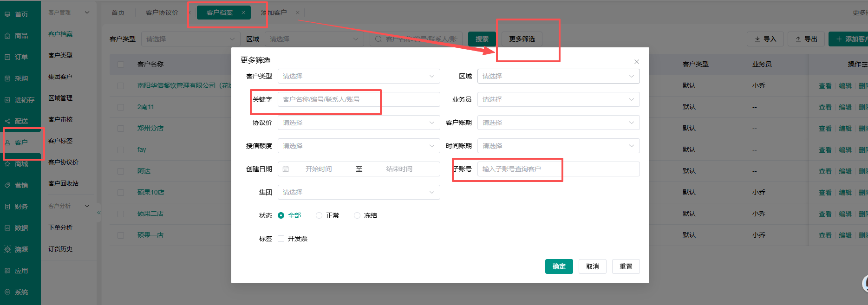Expand the 授信额度 dropdown
Screen dimensions: 868x305
click(359, 146)
